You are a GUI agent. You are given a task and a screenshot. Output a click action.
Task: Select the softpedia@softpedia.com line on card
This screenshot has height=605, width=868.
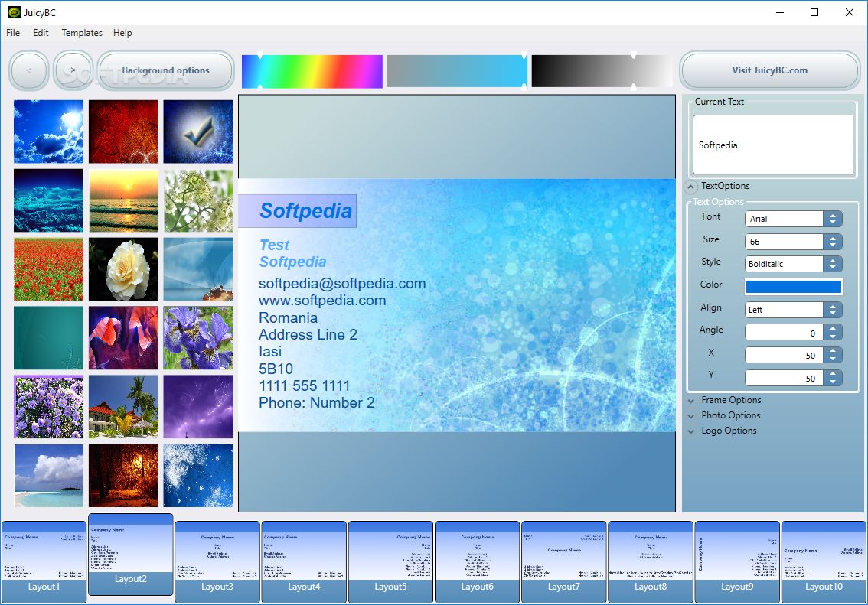(x=342, y=284)
